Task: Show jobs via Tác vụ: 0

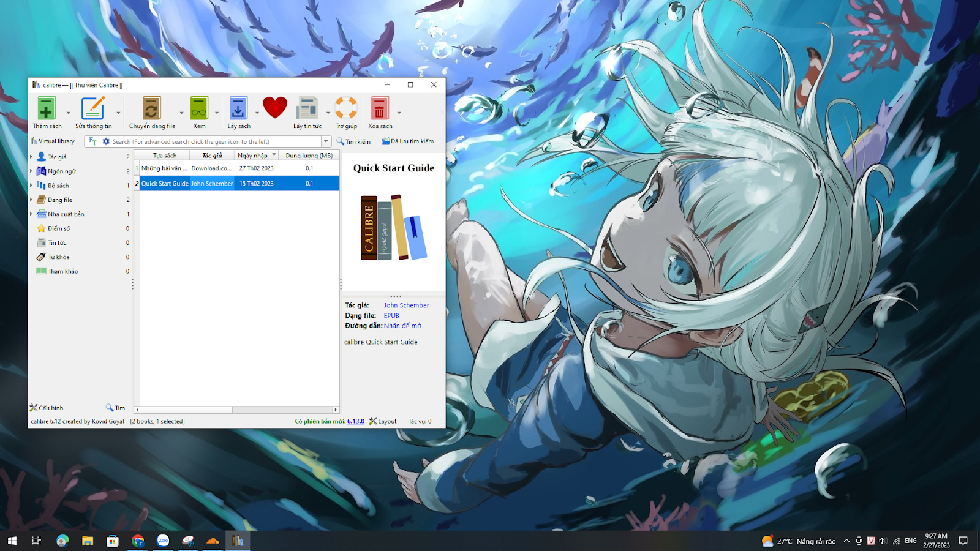Action: (x=420, y=421)
